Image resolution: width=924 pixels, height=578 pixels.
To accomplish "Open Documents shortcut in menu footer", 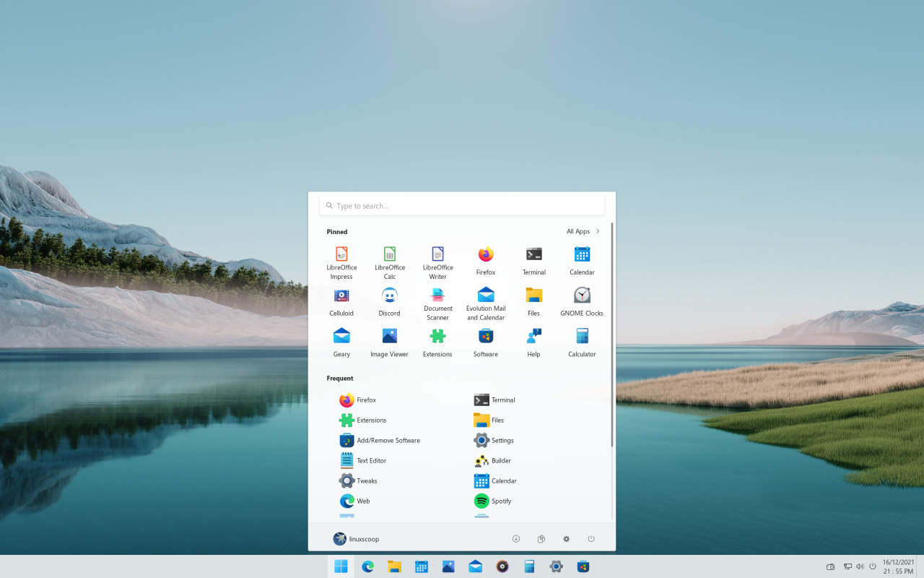I will pyautogui.click(x=541, y=539).
